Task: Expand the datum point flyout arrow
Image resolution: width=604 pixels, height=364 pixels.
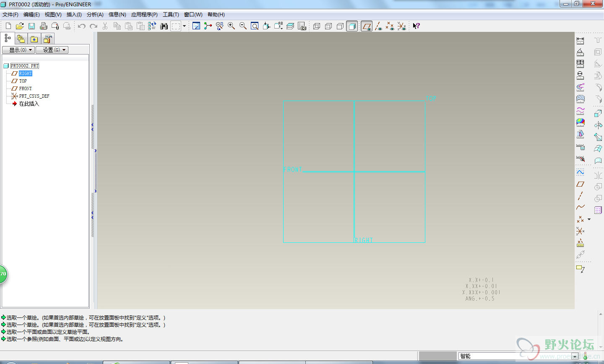Action: 589,219
